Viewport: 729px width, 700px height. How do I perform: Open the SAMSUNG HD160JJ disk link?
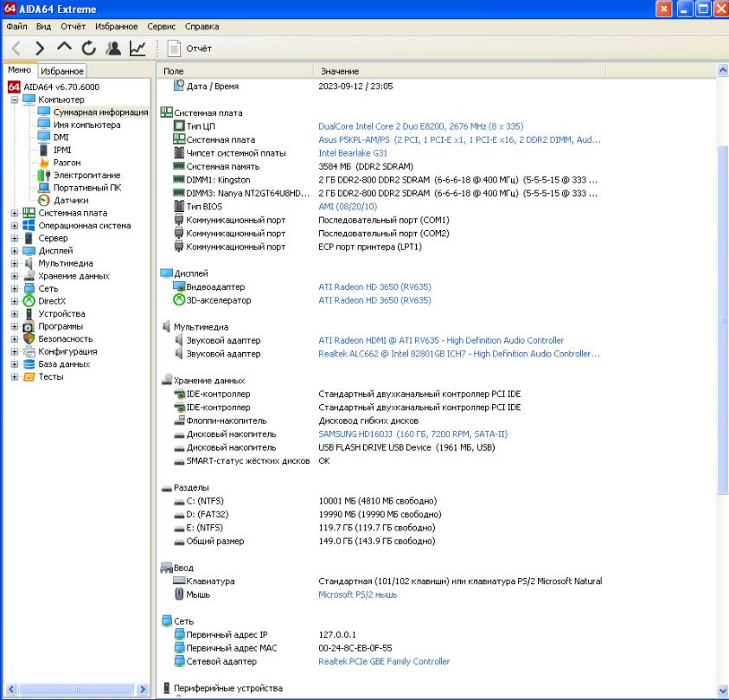pyautogui.click(x=412, y=434)
